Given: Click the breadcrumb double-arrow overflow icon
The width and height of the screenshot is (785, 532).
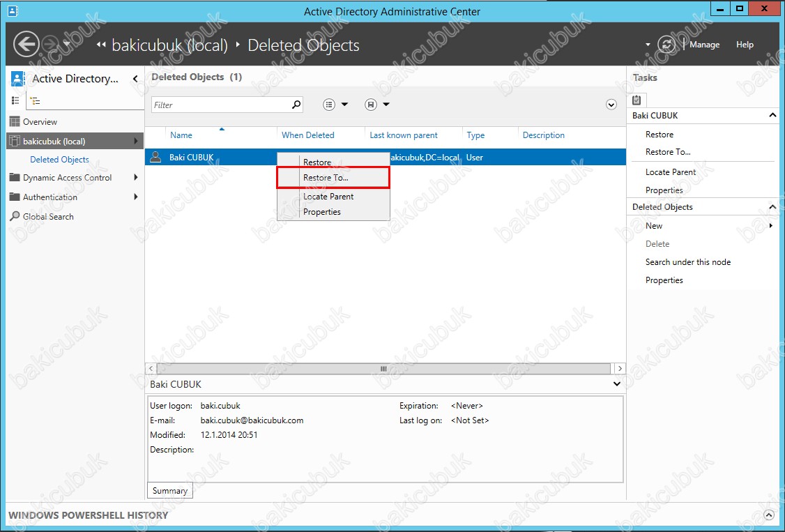Looking at the screenshot, I should pyautogui.click(x=101, y=45).
